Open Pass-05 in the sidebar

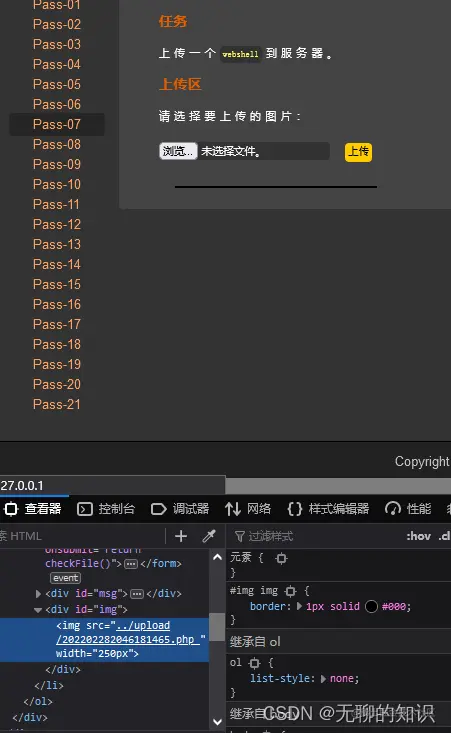tap(57, 85)
